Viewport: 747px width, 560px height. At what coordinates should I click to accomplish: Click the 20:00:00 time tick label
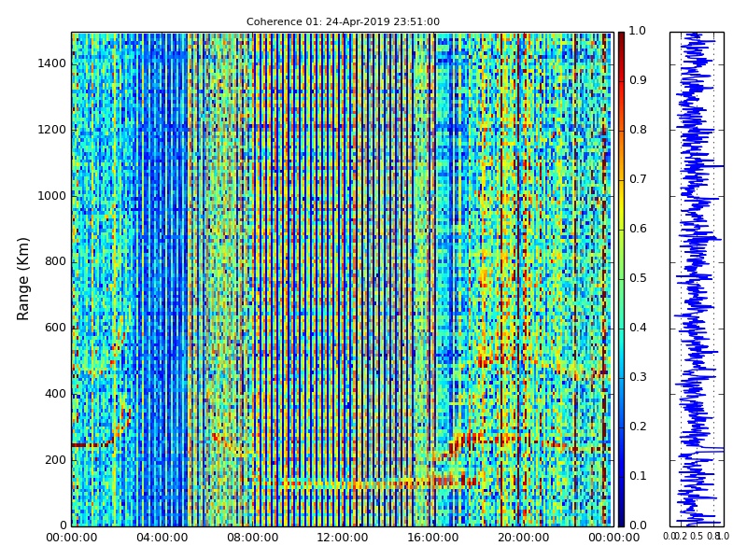click(524, 539)
